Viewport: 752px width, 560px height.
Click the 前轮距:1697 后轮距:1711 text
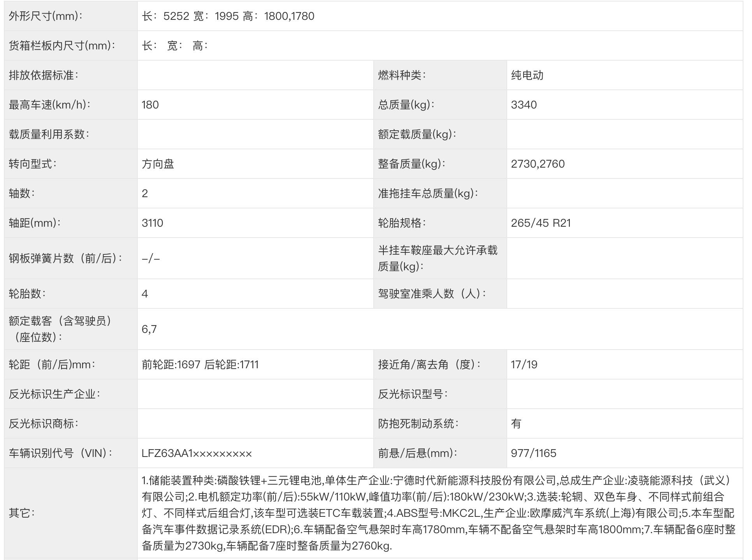(x=200, y=364)
